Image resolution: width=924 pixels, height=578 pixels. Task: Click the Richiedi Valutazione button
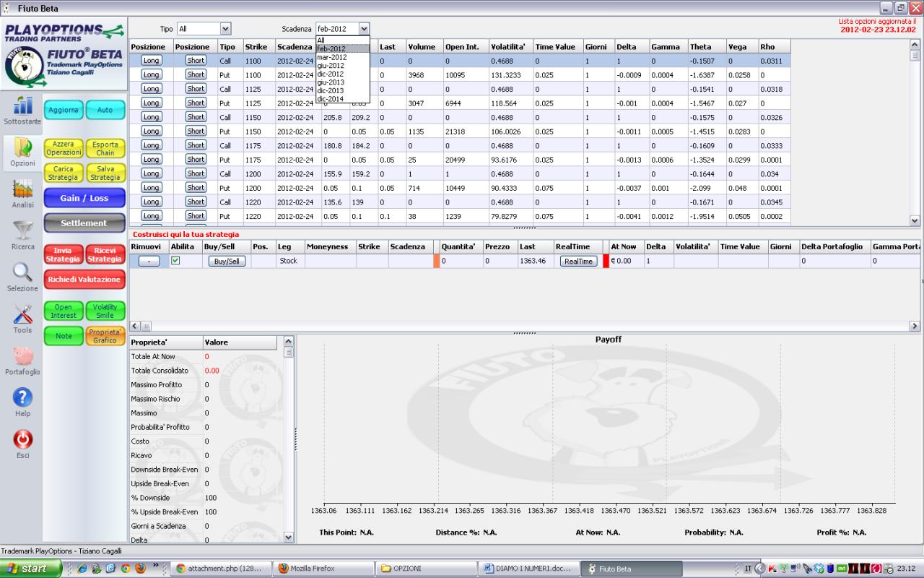pos(84,279)
